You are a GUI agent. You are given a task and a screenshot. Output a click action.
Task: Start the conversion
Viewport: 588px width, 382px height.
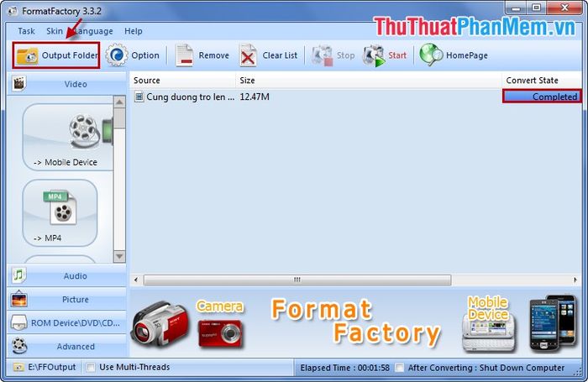[385, 55]
